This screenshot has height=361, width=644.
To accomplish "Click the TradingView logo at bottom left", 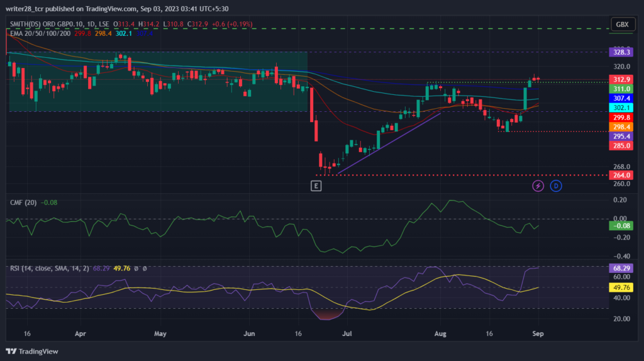I will pyautogui.click(x=32, y=351).
